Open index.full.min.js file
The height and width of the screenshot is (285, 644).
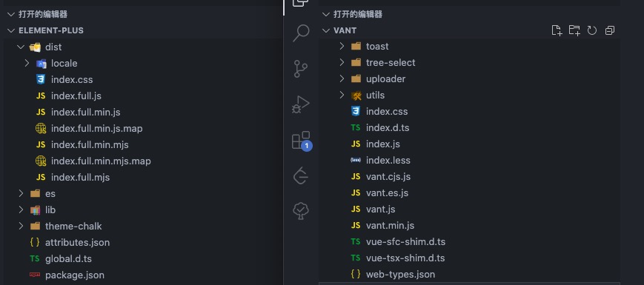point(85,112)
